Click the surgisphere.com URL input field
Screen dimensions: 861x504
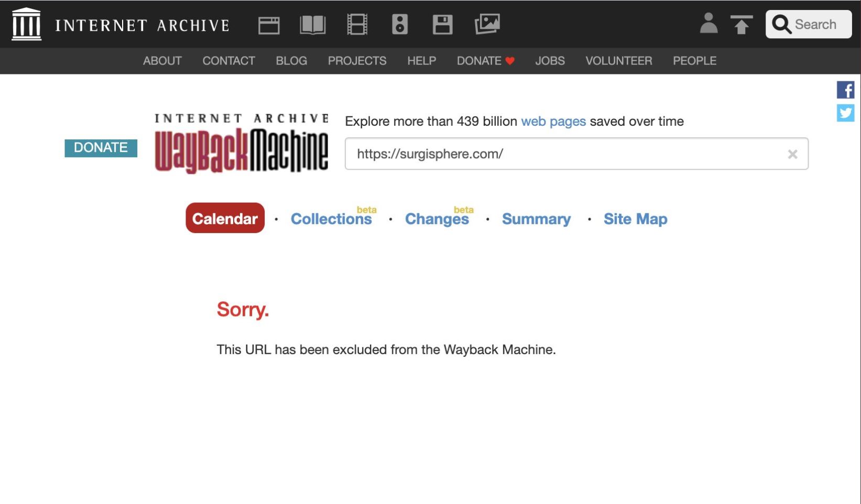point(576,154)
